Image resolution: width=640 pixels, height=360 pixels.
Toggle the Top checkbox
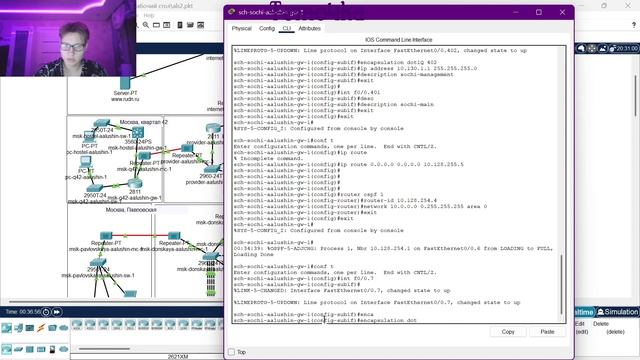point(231,352)
